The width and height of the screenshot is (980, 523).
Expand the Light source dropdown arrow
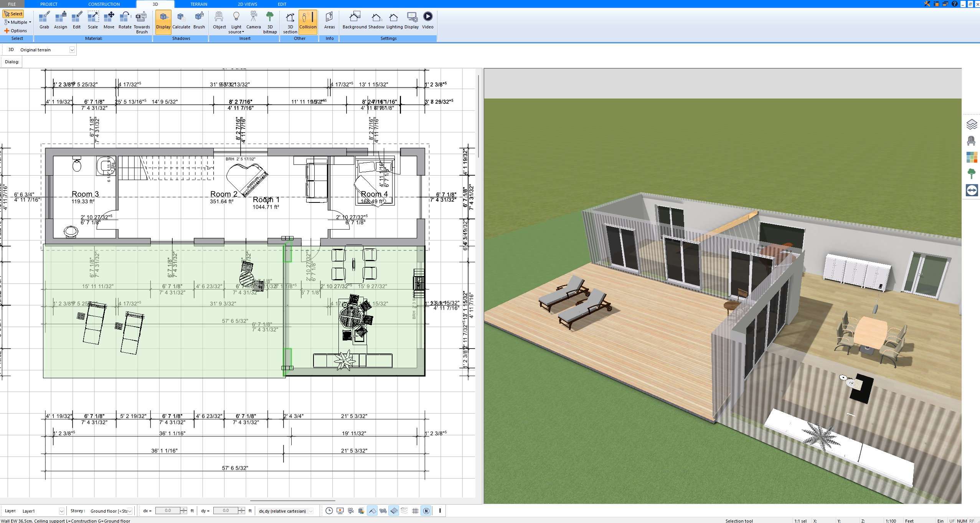243,32
